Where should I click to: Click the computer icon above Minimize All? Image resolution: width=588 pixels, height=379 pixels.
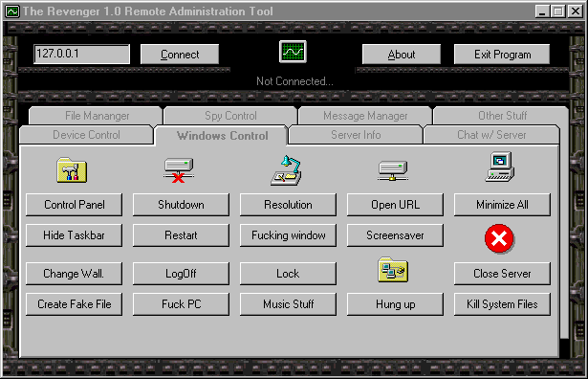(500, 167)
